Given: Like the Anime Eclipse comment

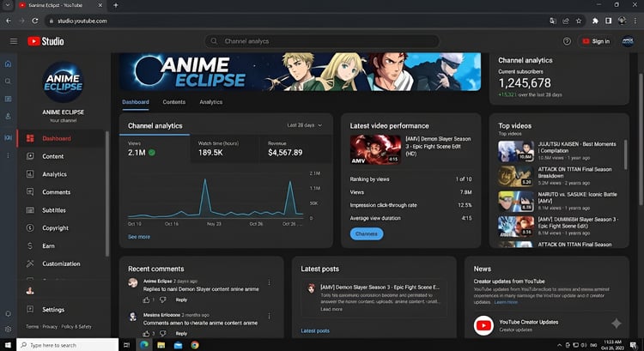Looking at the screenshot, I should pyautogui.click(x=146, y=300).
